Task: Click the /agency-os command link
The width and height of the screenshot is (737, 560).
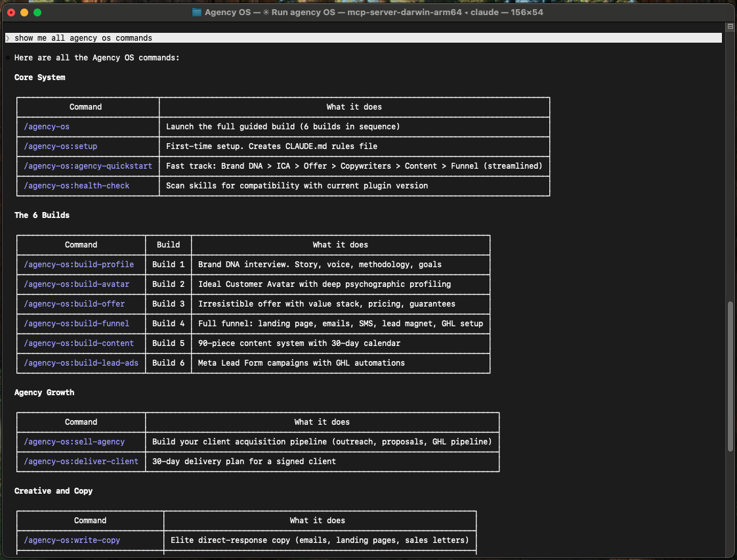Action: tap(46, 126)
